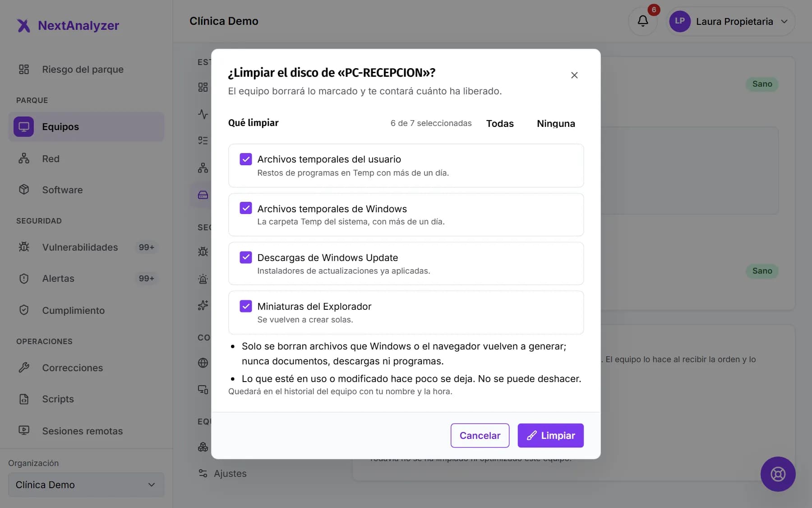The width and height of the screenshot is (812, 508).
Task: Close the cleanup dialog with X
Action: pyautogui.click(x=574, y=75)
